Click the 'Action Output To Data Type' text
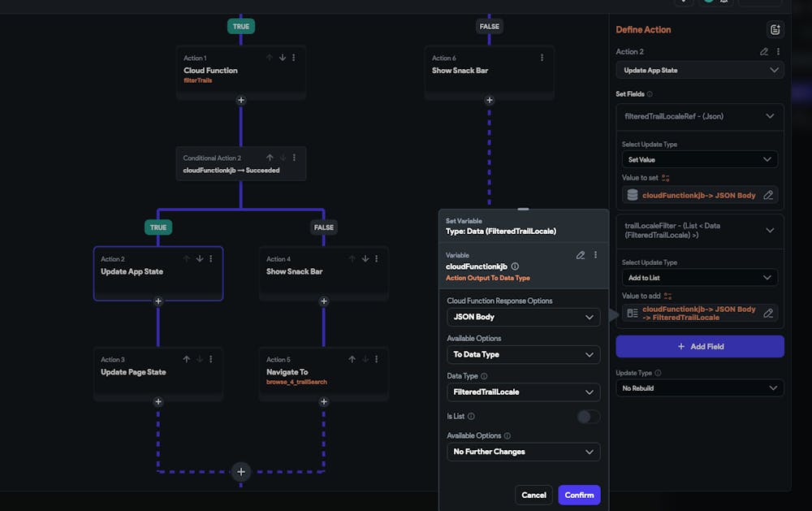The image size is (812, 511). click(488, 278)
